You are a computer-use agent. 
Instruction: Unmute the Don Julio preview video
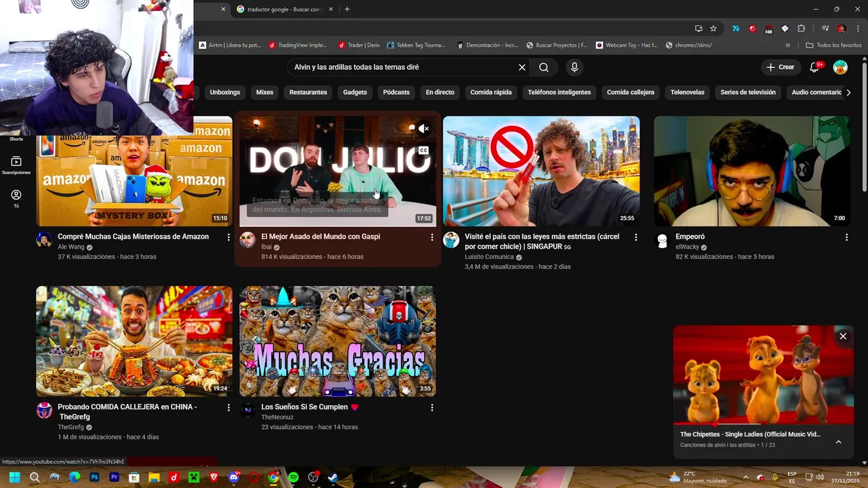[423, 129]
